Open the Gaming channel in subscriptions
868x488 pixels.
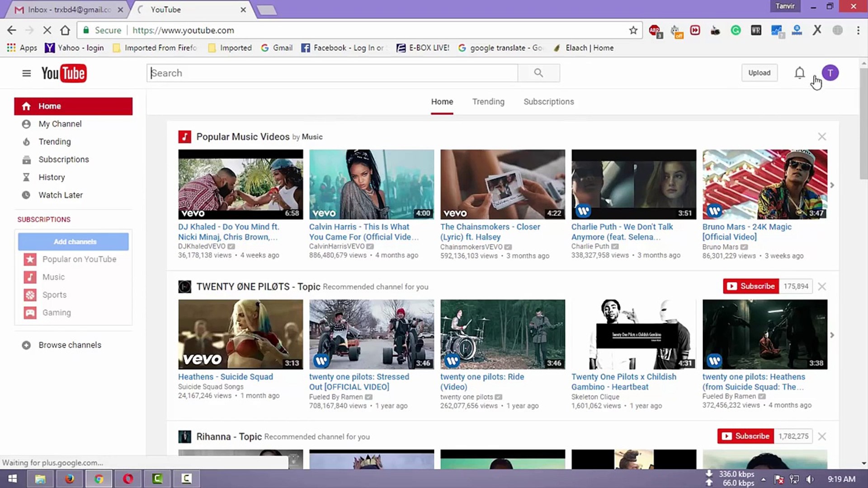point(56,312)
